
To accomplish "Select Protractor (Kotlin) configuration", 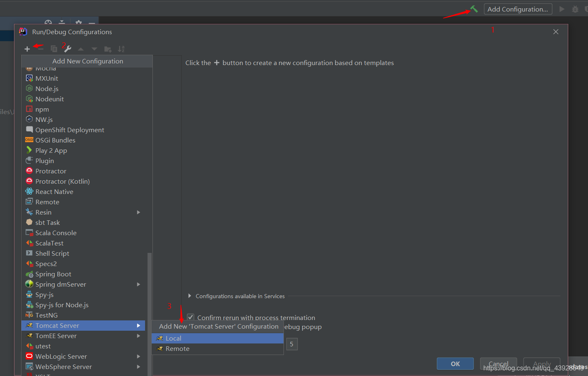I will [83, 181].
